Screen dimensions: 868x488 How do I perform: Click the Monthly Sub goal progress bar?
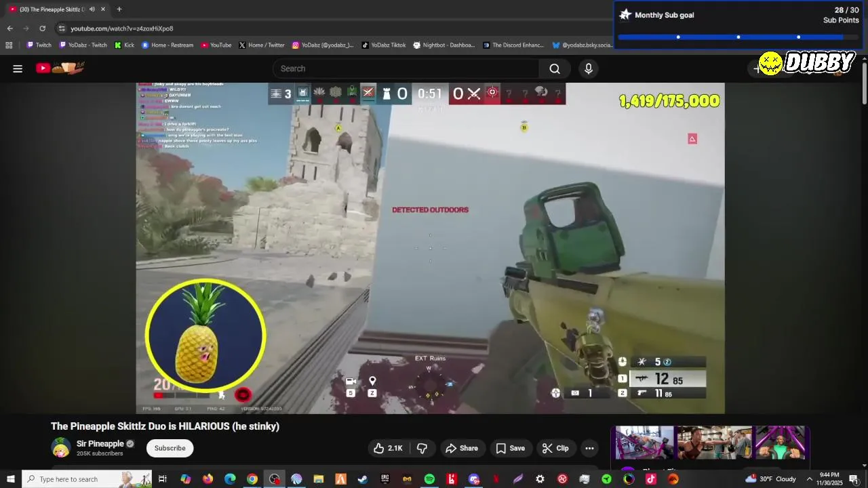pyautogui.click(x=738, y=37)
